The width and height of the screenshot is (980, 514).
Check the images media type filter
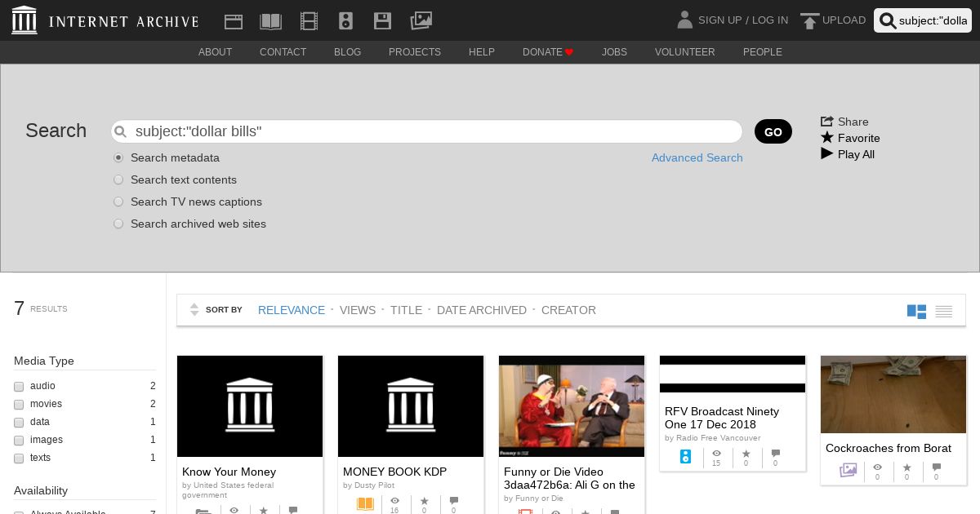(x=19, y=441)
